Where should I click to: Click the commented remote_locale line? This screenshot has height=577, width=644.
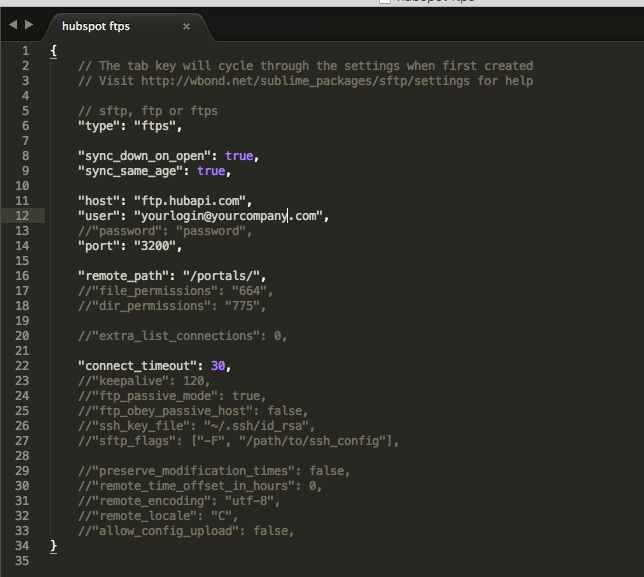point(158,516)
